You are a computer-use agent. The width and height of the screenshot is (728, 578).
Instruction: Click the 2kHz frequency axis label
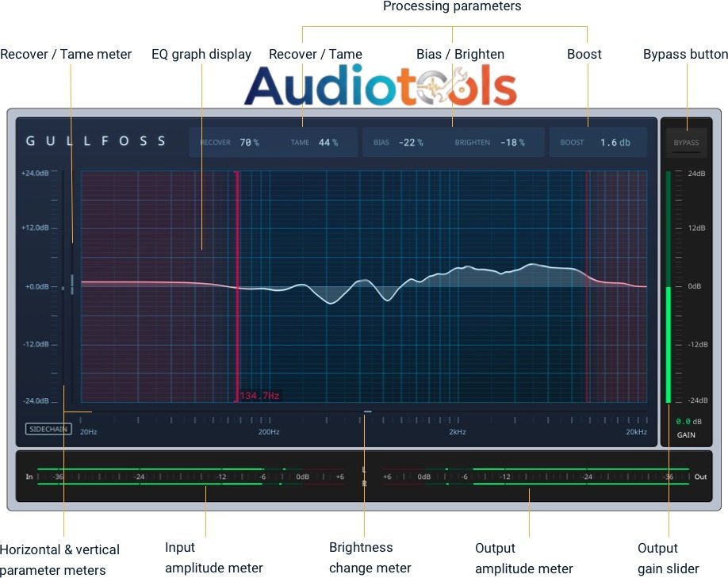click(x=458, y=432)
